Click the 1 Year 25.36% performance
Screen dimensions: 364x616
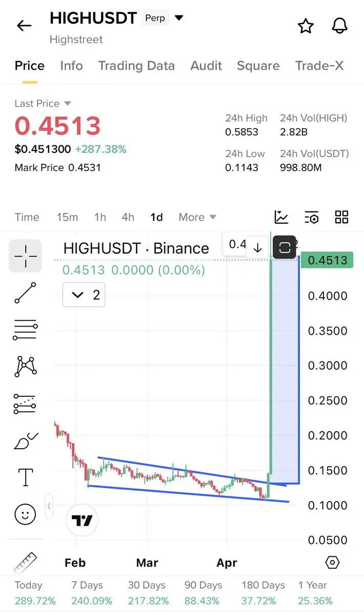click(315, 593)
